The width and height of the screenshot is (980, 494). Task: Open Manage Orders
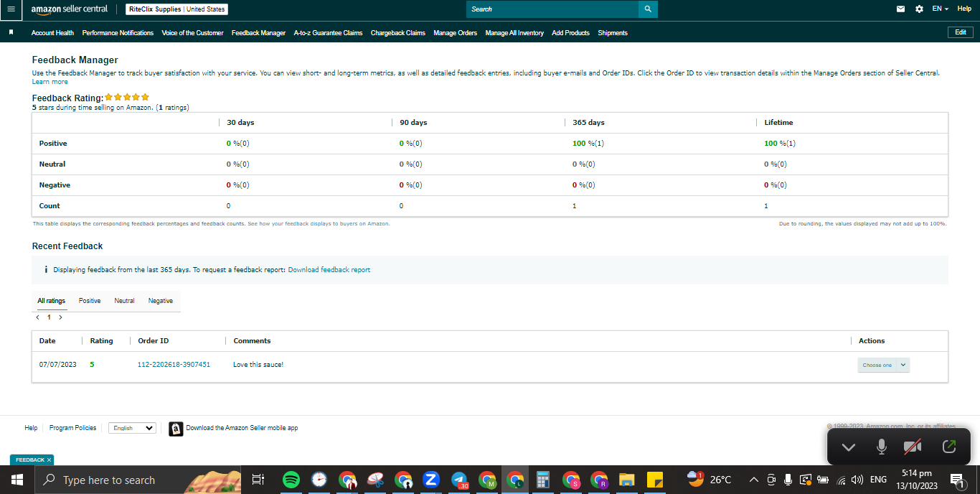455,33
